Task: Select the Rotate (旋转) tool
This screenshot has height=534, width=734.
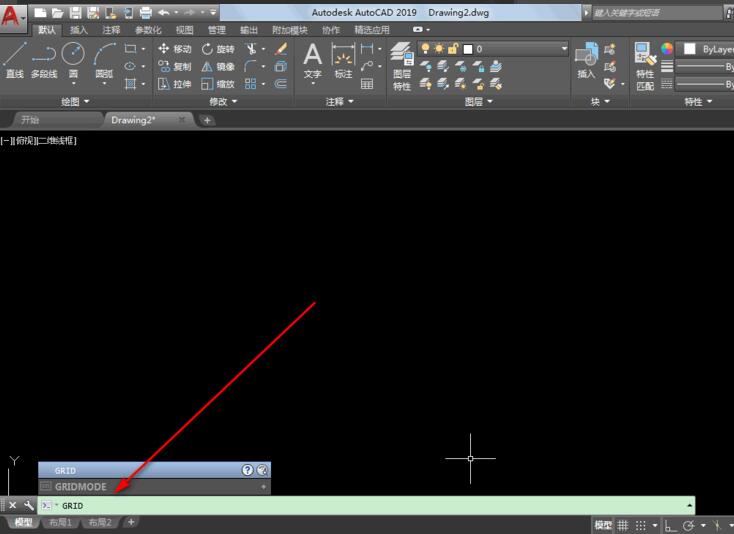Action: 218,49
